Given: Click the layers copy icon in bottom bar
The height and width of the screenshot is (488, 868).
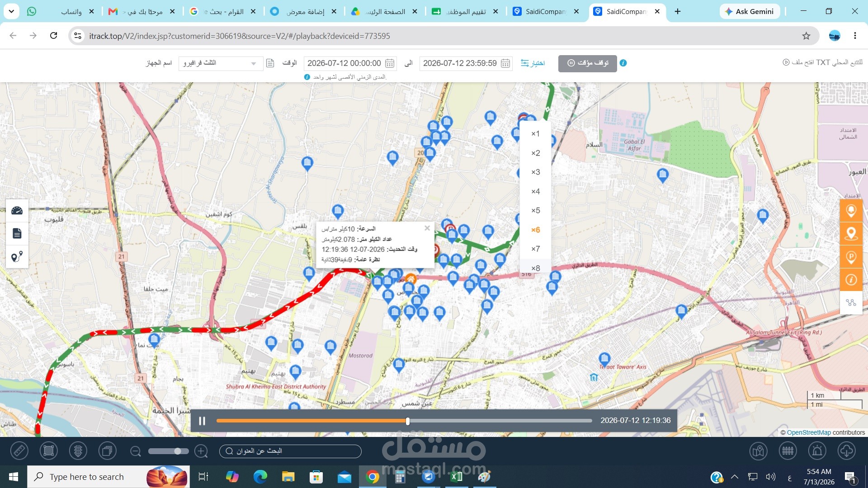Looking at the screenshot, I should pyautogui.click(x=107, y=451).
